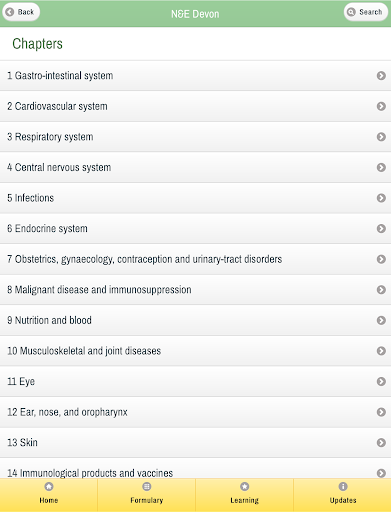Click the Search magnifier icon

[x=351, y=12]
